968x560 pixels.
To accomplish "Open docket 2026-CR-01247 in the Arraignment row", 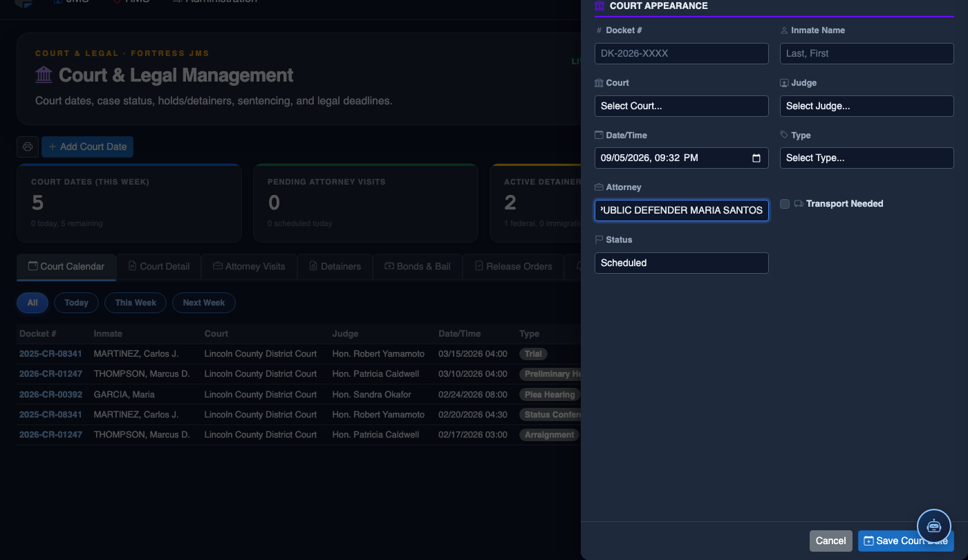I will point(50,434).
